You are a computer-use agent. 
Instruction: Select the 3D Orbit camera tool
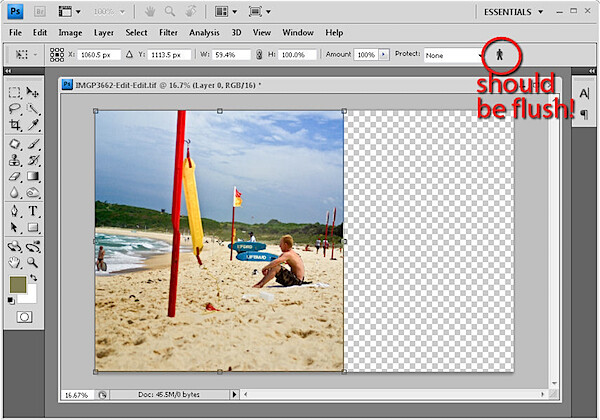(x=33, y=246)
